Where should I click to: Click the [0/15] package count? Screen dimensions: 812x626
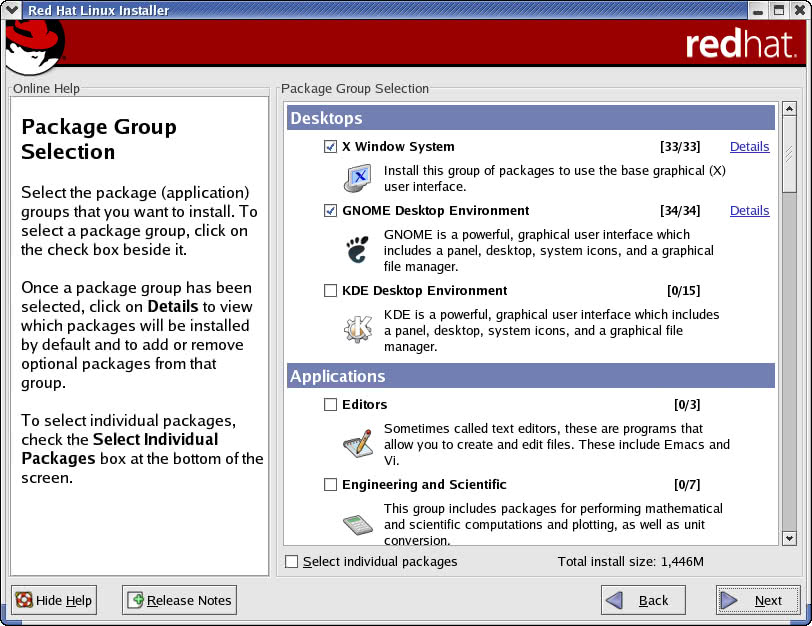click(684, 290)
